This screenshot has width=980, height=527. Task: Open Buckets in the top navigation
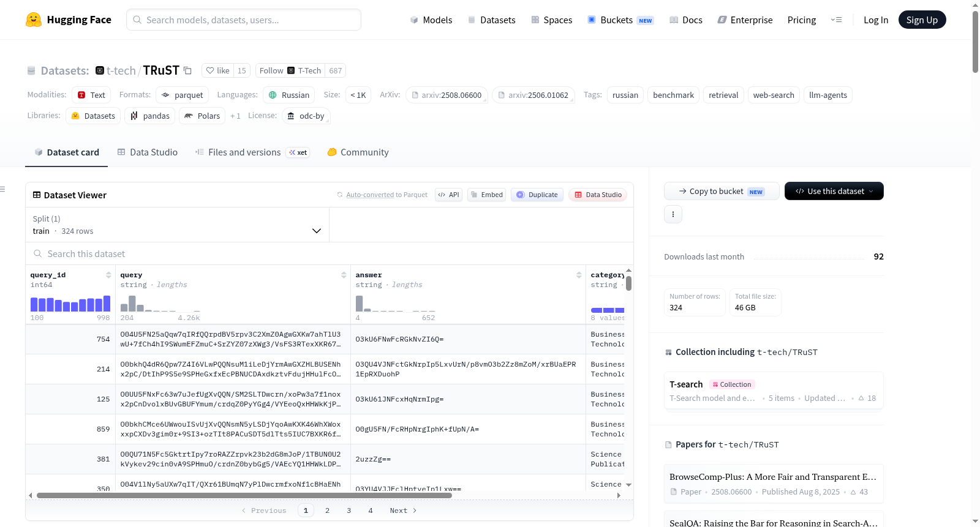pyautogui.click(x=620, y=20)
